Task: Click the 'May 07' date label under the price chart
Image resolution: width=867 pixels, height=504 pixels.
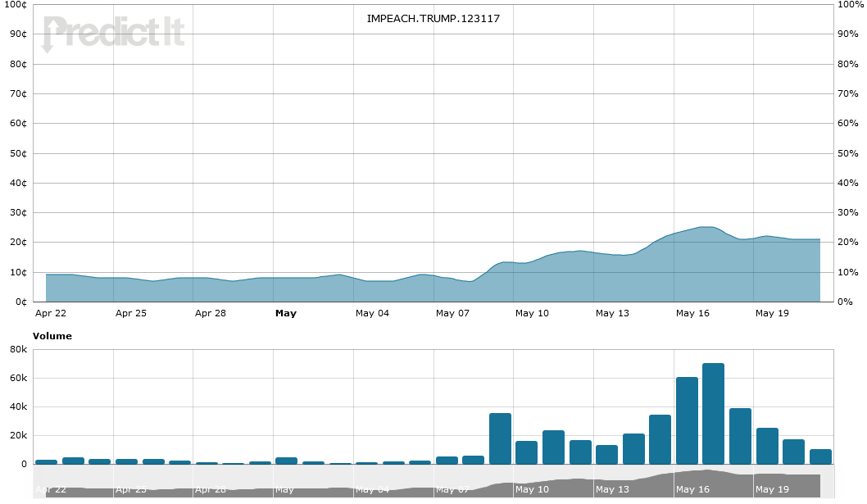Action: (x=452, y=313)
